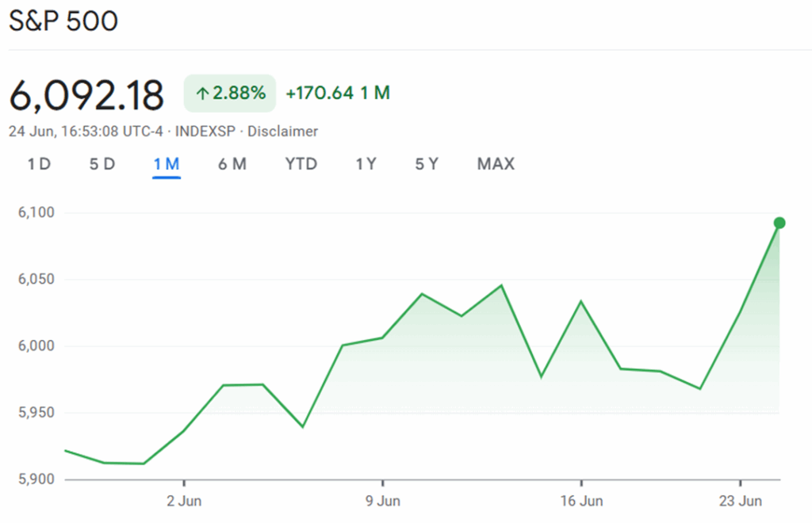Click the 6,050 y-axis label
The width and height of the screenshot is (812, 523).
coord(36,280)
